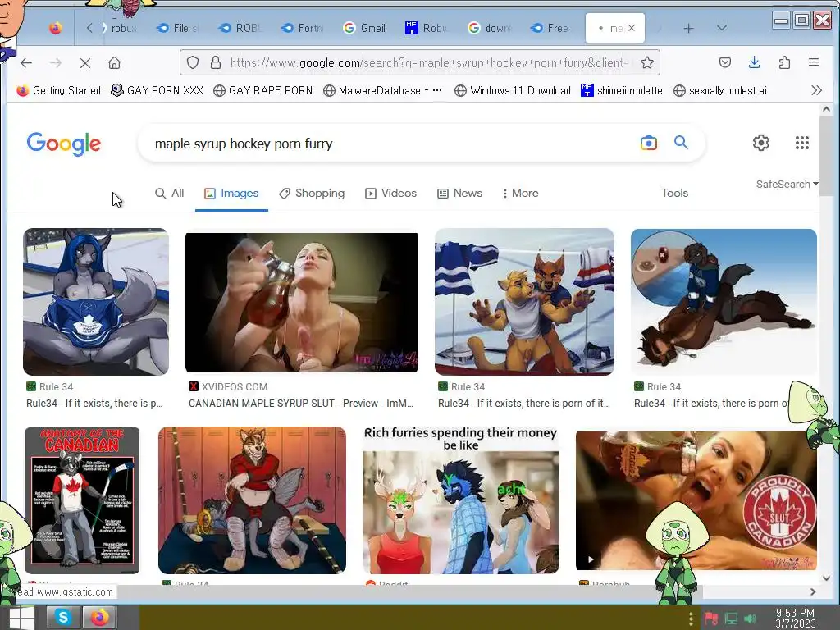Click the Firefox taskbar icon
The height and width of the screenshot is (630, 840).
pos(99,618)
